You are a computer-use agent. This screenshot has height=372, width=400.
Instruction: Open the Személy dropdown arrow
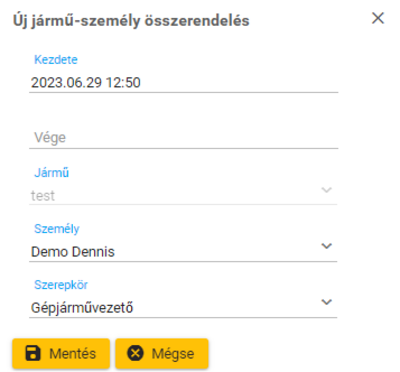[x=326, y=246]
